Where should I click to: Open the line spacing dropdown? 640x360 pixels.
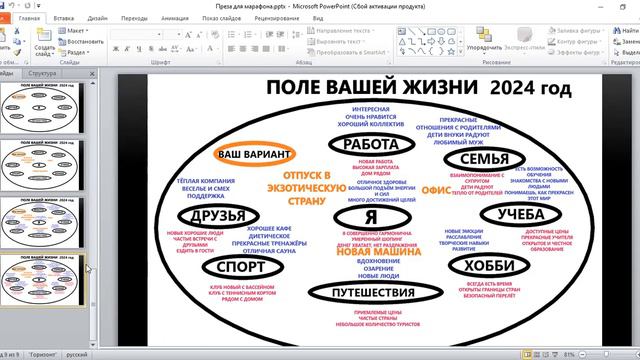pyautogui.click(x=298, y=35)
